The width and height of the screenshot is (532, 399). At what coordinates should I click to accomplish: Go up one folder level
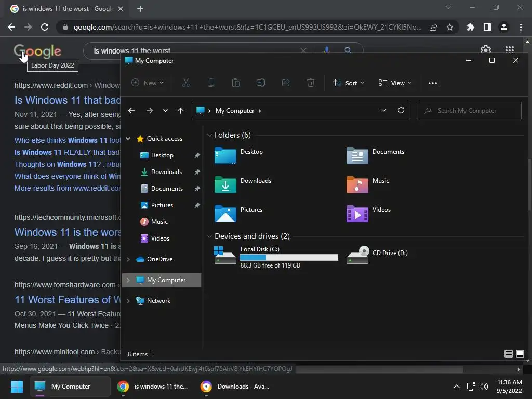coord(180,111)
